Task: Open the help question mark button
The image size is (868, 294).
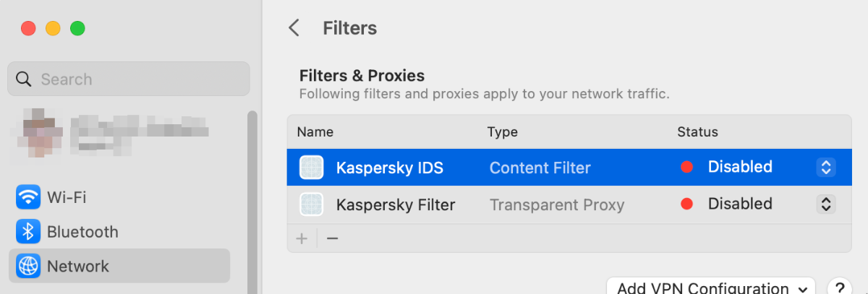Action: 838,287
